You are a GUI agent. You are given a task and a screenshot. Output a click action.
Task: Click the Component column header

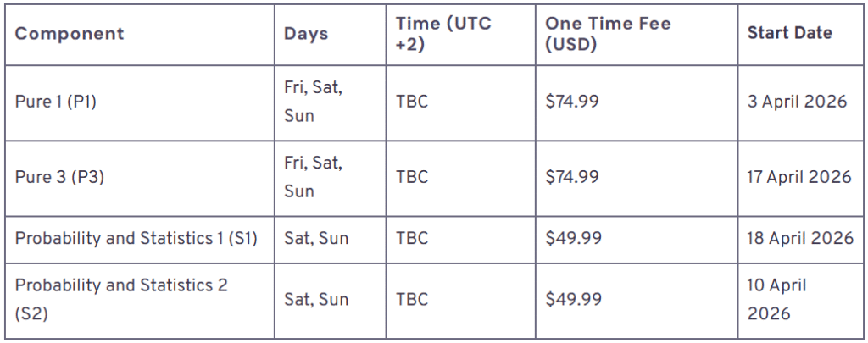click(70, 34)
